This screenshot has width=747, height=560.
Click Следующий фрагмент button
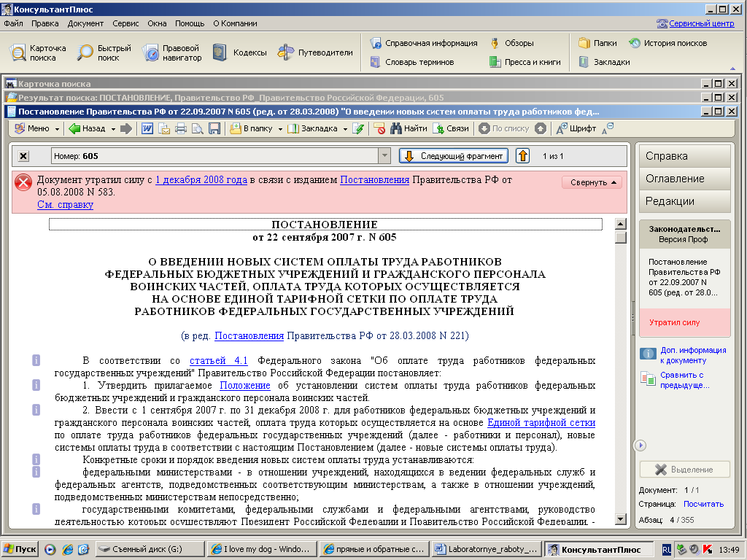click(454, 156)
